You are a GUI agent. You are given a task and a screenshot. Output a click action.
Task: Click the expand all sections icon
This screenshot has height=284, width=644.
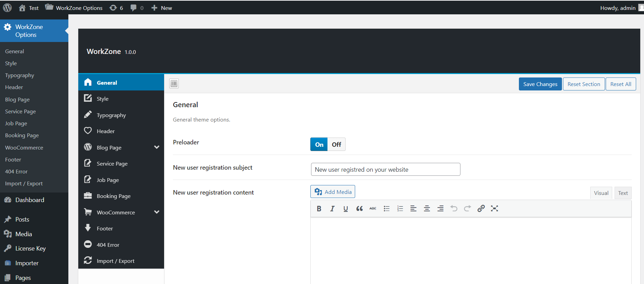coord(174,83)
